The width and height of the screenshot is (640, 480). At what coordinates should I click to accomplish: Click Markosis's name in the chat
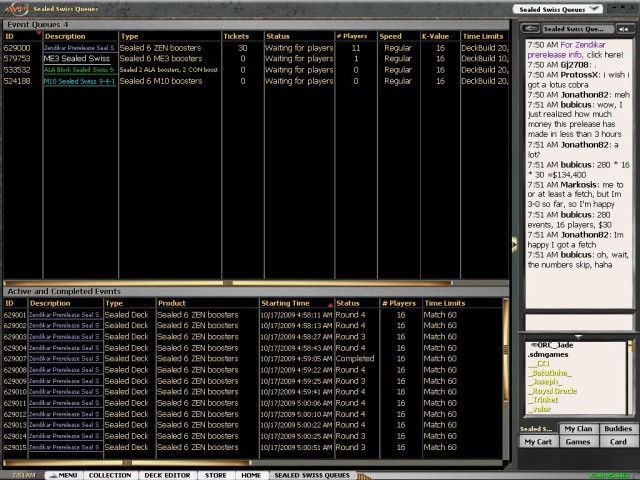click(578, 185)
